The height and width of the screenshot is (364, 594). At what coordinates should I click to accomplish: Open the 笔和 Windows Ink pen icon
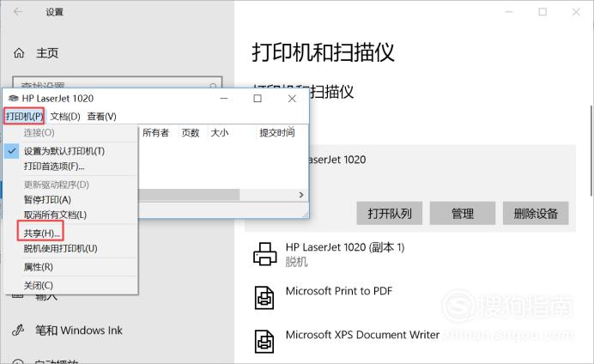click(x=18, y=331)
